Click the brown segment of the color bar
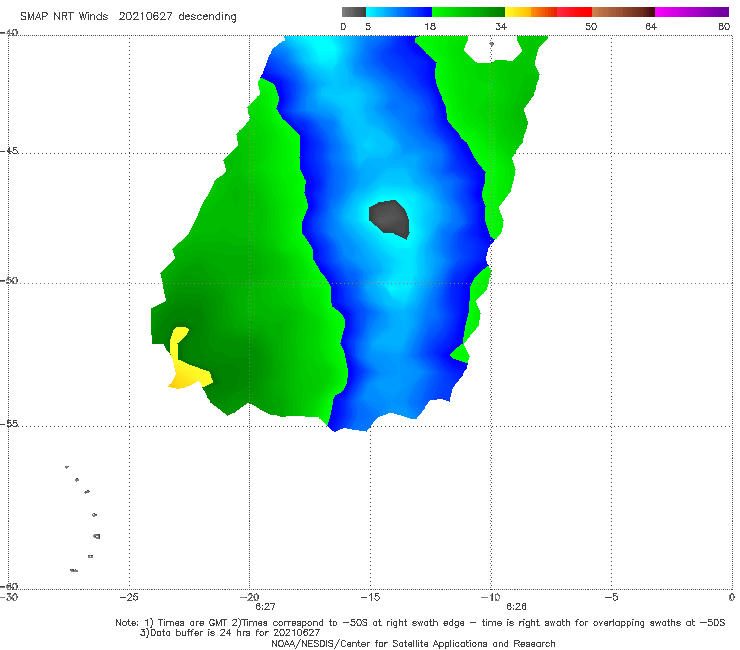 tap(623, 12)
